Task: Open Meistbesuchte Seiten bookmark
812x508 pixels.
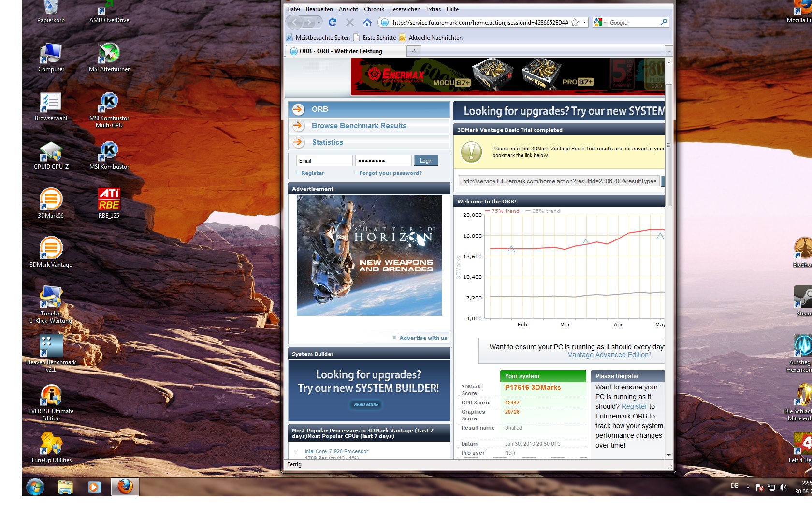Action: coord(318,38)
